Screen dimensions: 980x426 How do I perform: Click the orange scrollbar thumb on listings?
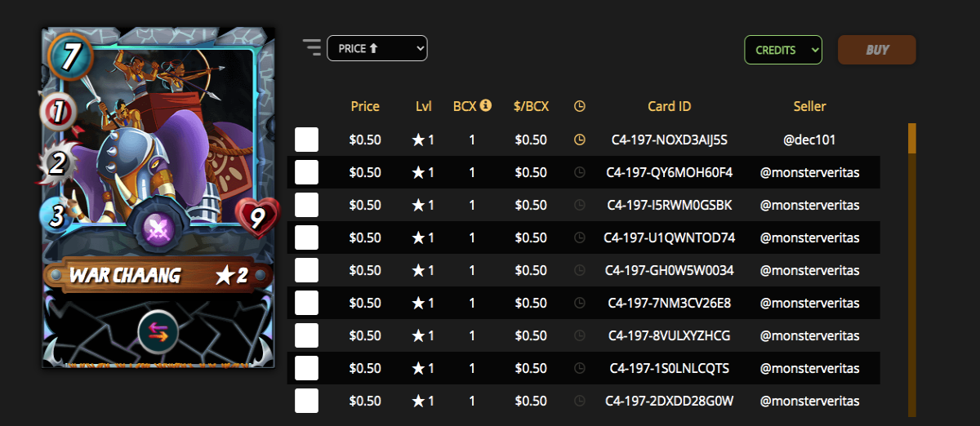[912, 138]
